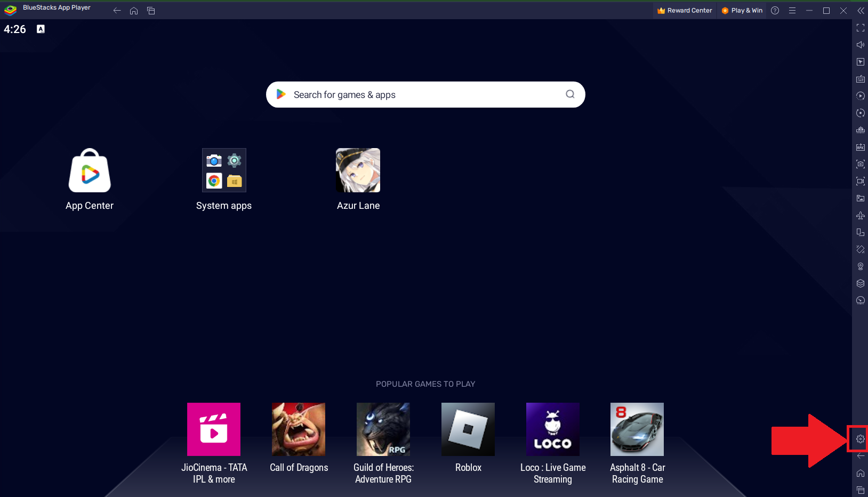Click the magnifier icon in search bar
868x497 pixels.
tap(570, 94)
